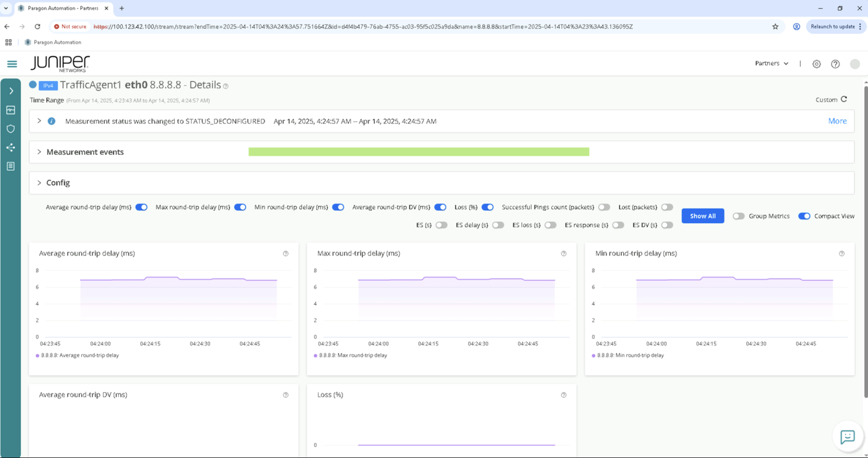Expand the Config section
The height and width of the screenshot is (458, 868).
pyautogui.click(x=39, y=183)
